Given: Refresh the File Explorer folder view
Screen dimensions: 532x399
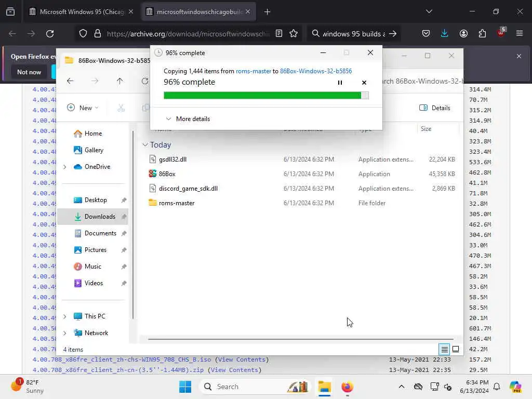Looking at the screenshot, I should pyautogui.click(x=145, y=81).
